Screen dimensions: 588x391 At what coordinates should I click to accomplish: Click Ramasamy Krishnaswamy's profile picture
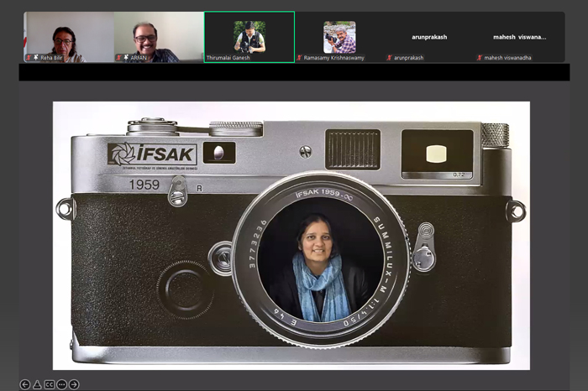pos(339,37)
